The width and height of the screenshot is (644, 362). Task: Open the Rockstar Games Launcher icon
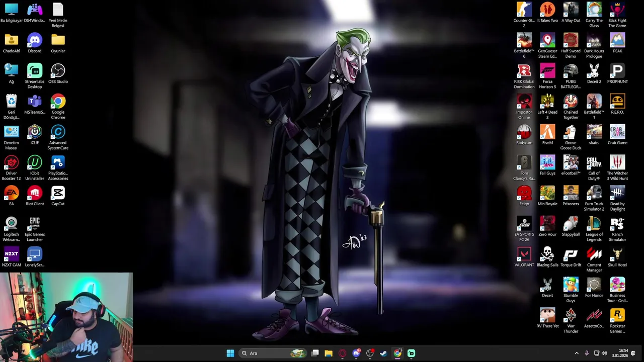tap(617, 321)
